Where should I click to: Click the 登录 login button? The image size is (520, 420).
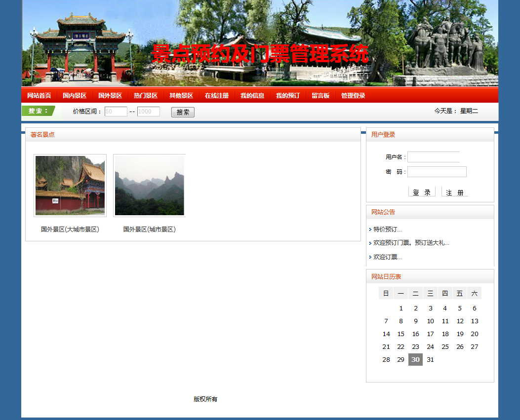point(422,192)
